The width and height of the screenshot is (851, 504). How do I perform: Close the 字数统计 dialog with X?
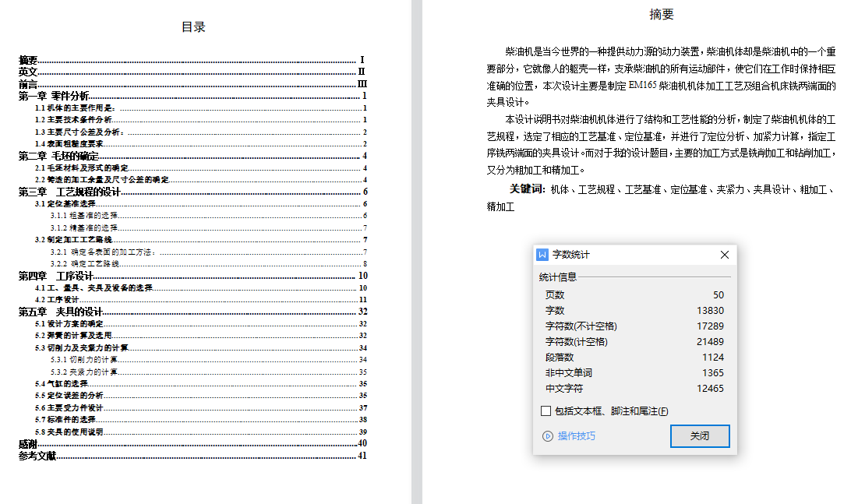point(725,255)
